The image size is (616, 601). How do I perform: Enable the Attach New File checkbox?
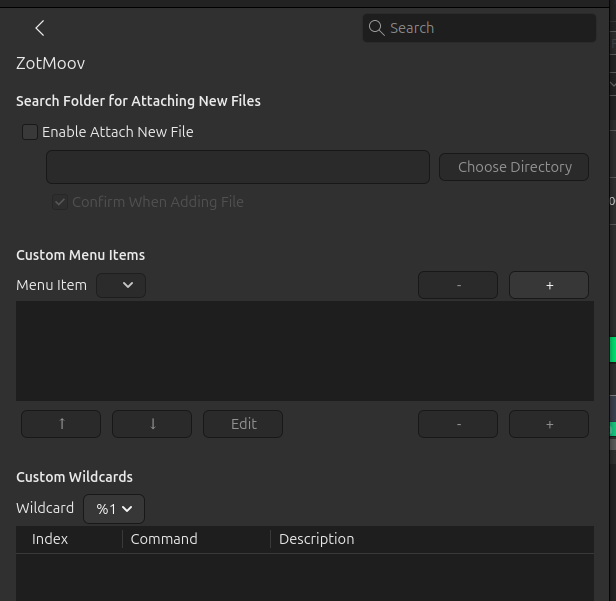[x=30, y=132]
